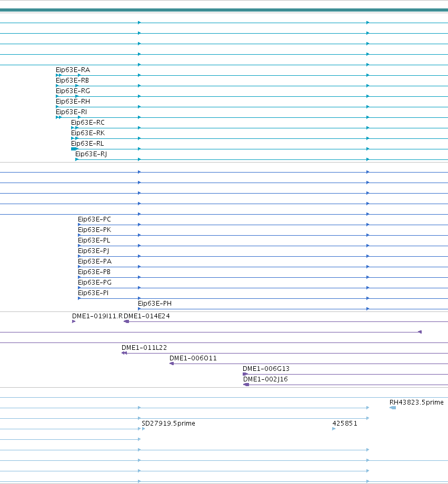
Task: Click the Eip63E-RL thick exon block
Action: 74,149
